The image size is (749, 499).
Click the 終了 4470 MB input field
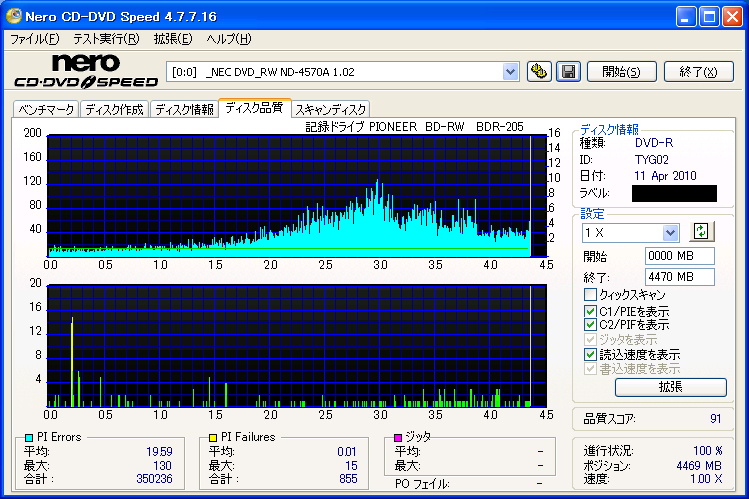coord(680,276)
